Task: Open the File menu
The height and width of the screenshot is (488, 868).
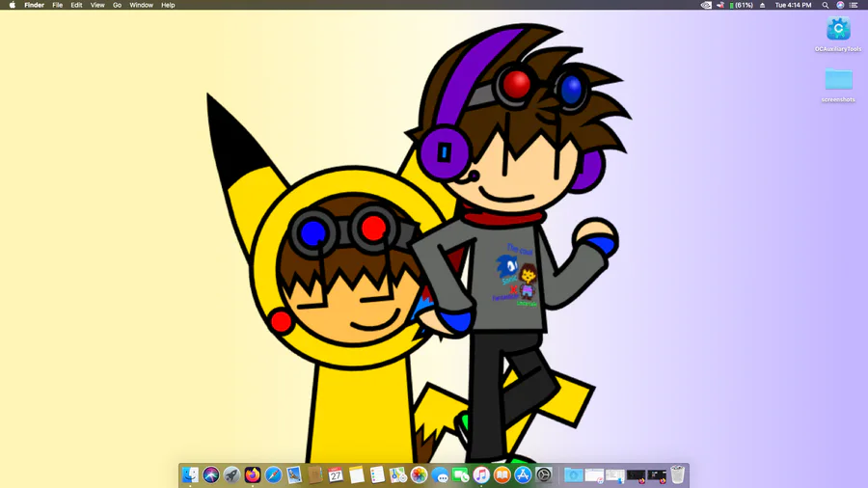Action: pyautogui.click(x=58, y=5)
